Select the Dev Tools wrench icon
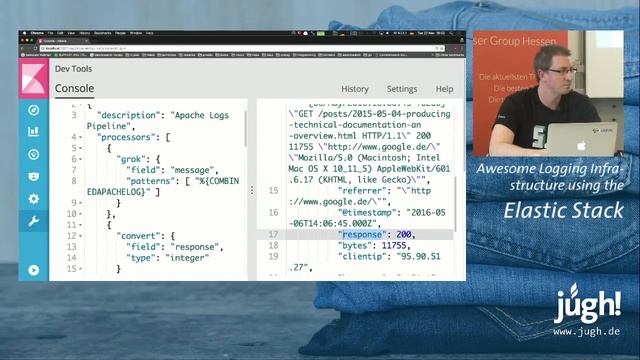The height and width of the screenshot is (360, 640). click(33, 221)
